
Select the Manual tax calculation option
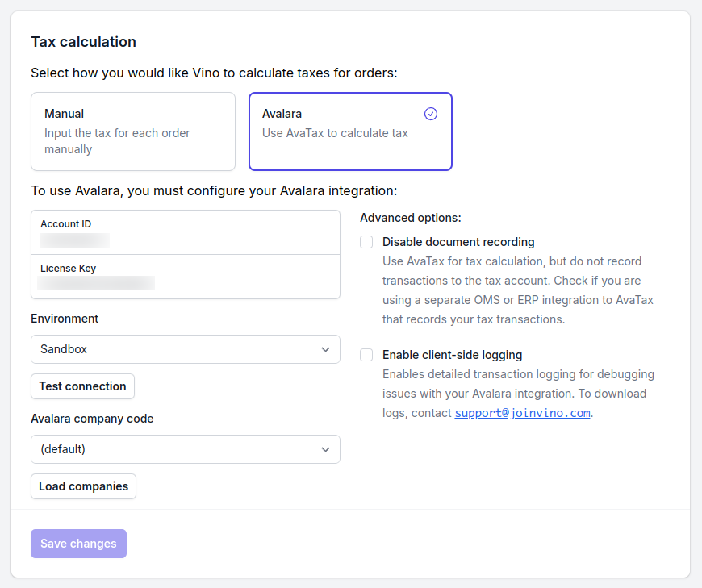(x=133, y=131)
